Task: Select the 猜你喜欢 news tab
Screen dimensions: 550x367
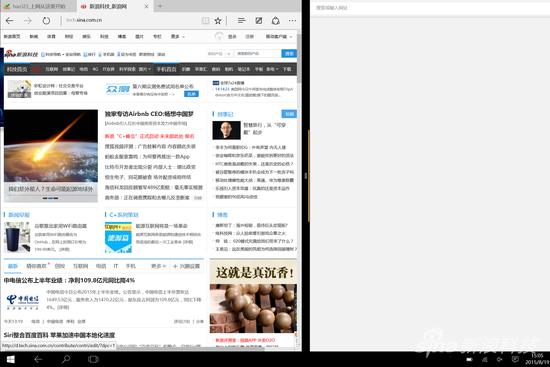Action: coord(36,266)
